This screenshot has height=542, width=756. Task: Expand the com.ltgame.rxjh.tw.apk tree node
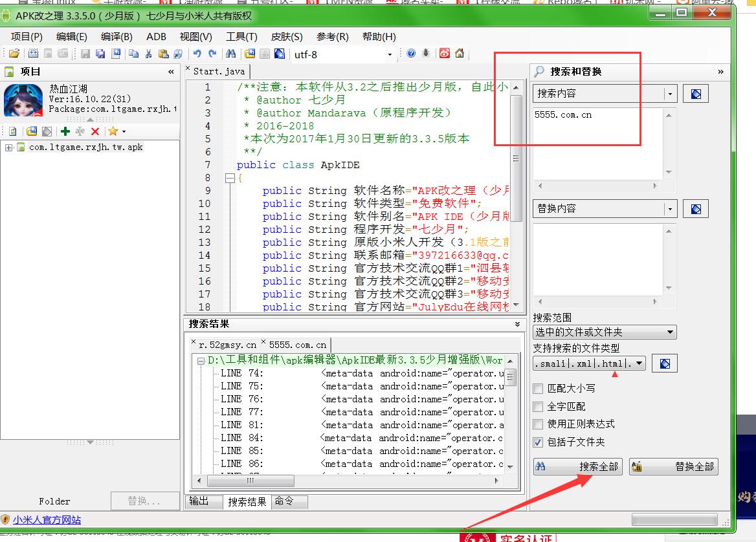point(8,147)
